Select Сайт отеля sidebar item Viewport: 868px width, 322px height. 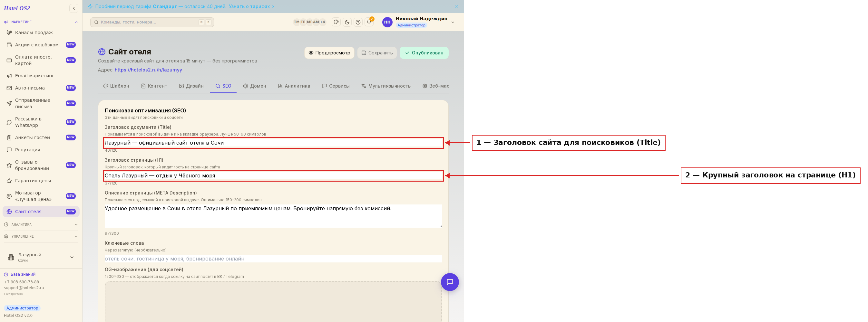click(41, 212)
